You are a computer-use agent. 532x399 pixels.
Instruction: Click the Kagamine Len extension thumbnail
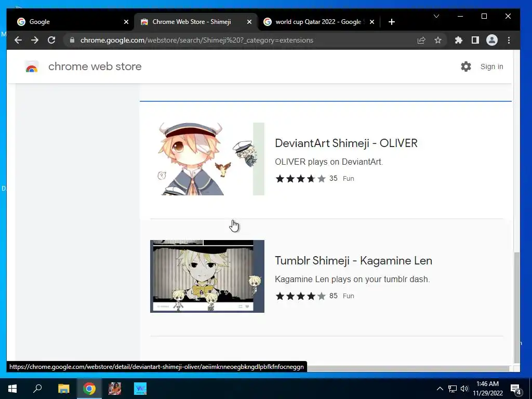[207, 276]
